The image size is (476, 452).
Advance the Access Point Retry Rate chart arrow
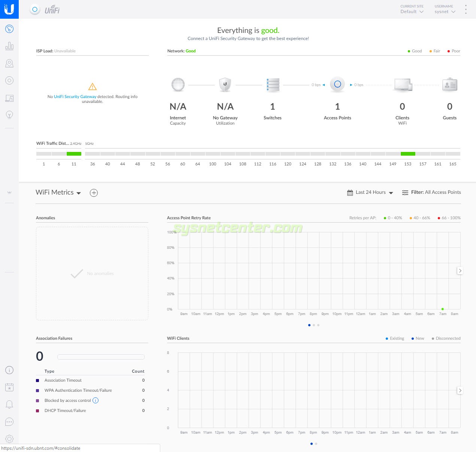460,271
